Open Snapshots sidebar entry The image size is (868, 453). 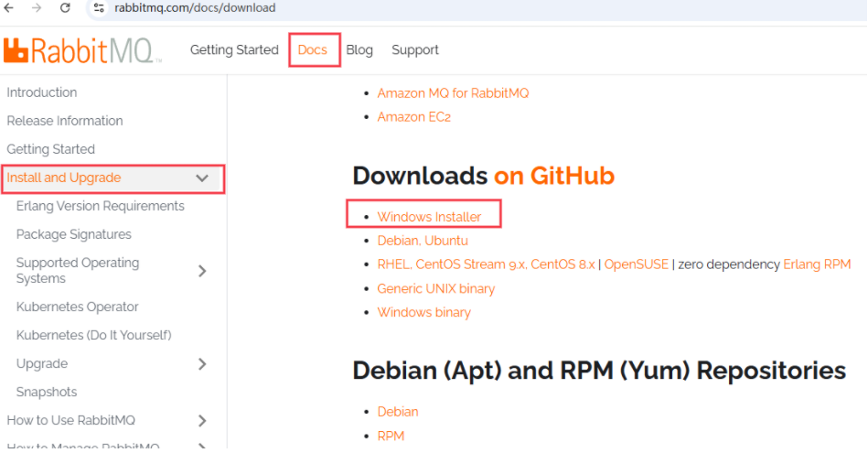47,392
